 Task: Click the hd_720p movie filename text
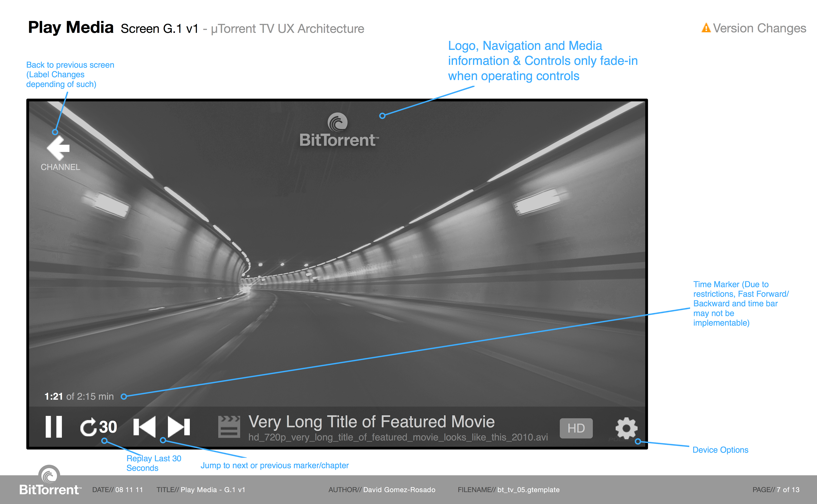point(398,437)
